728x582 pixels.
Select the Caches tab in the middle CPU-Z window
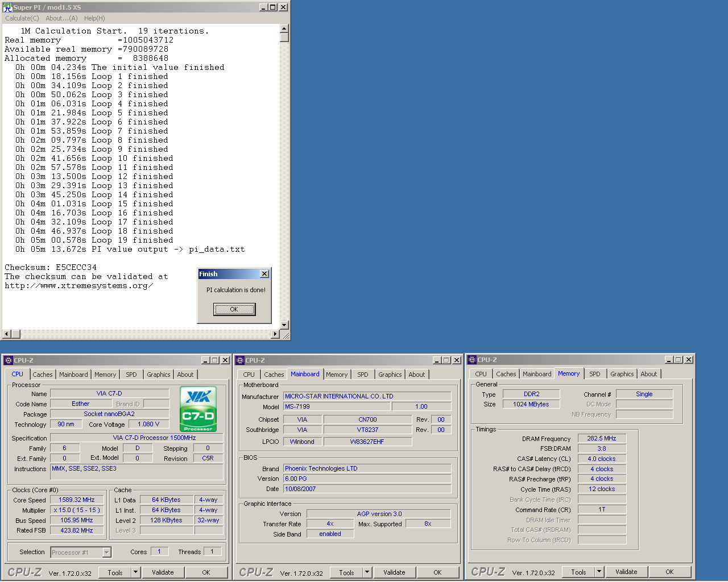pyautogui.click(x=274, y=375)
